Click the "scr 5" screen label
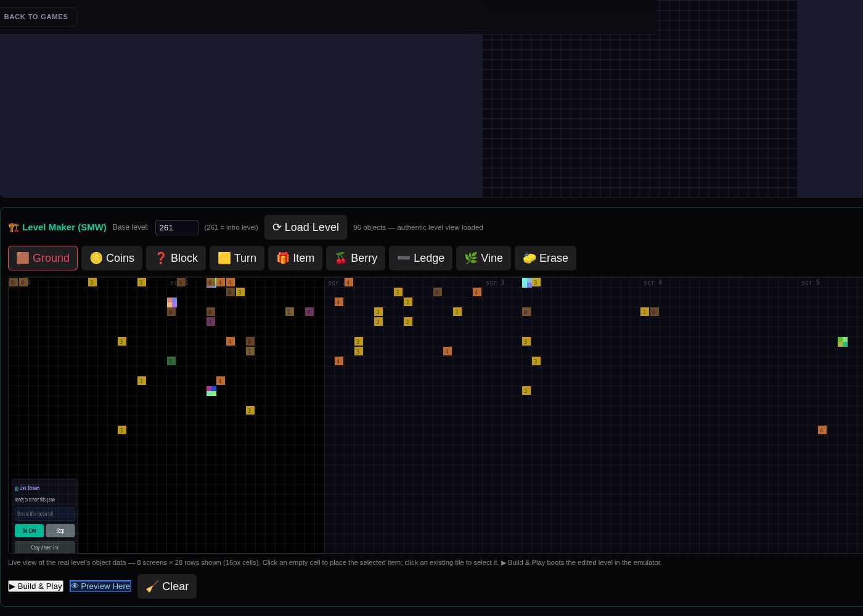Image resolution: width=863 pixels, height=616 pixels. click(811, 283)
